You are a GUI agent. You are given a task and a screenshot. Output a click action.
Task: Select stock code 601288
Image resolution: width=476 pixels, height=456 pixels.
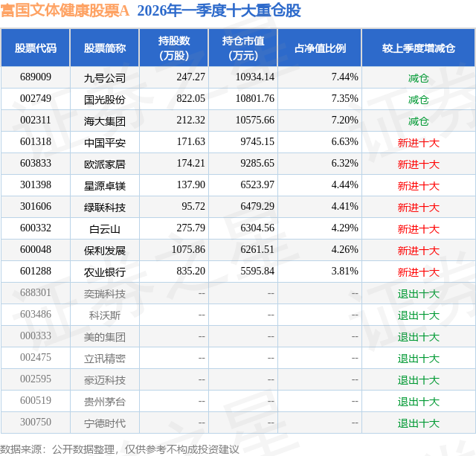click(36, 271)
